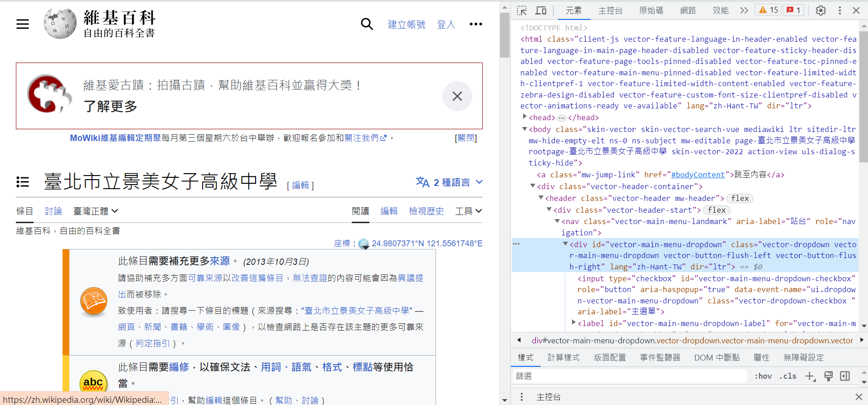
Task: Show more DevTools tabs via chevrons
Action: coord(744,10)
